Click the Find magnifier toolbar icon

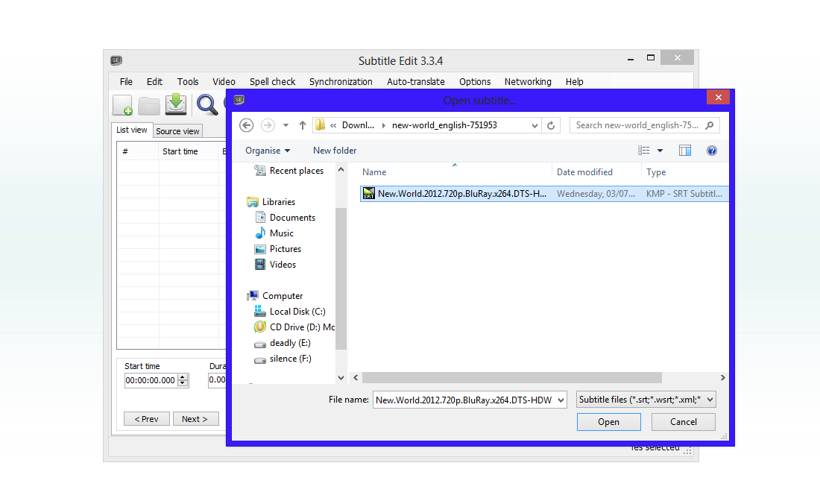tap(207, 104)
